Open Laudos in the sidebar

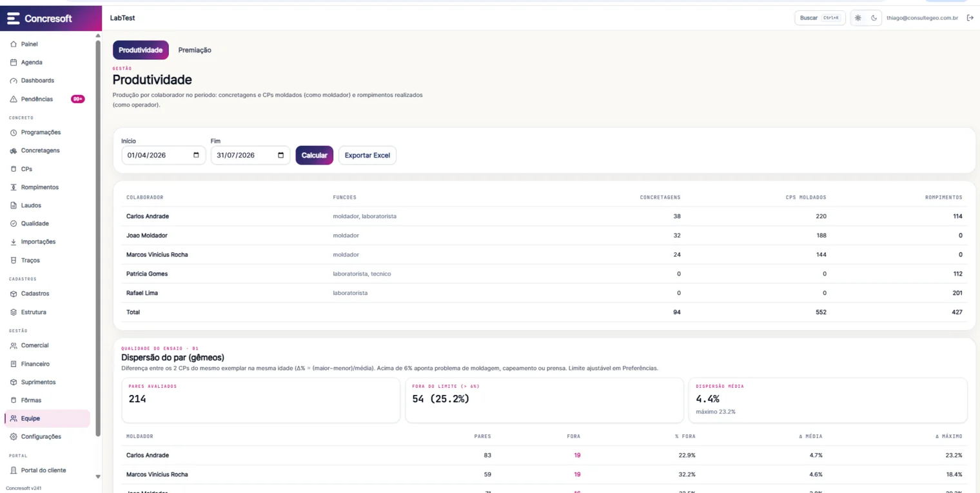click(x=31, y=205)
